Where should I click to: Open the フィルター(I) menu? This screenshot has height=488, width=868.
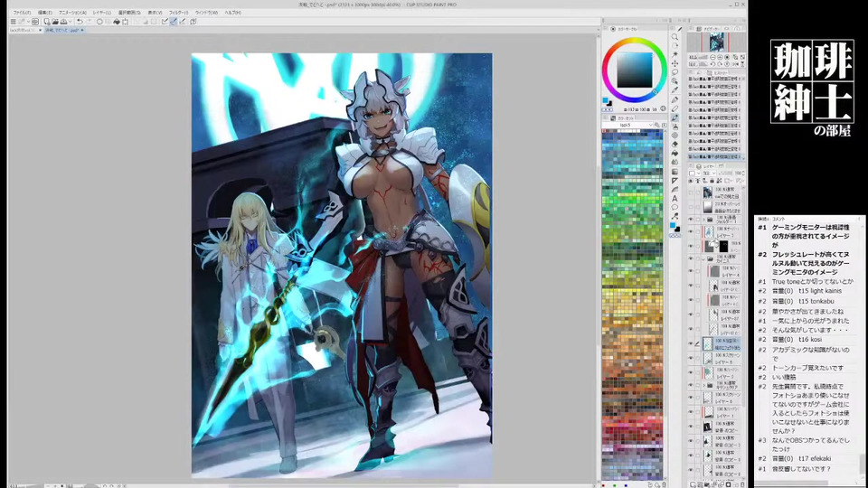coord(178,12)
